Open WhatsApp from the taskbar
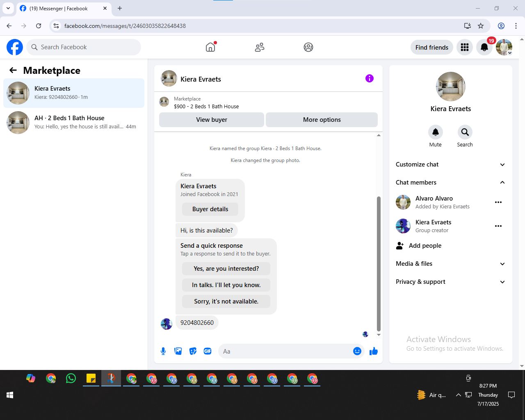Viewport: 525px width, 420px height. (x=71, y=378)
